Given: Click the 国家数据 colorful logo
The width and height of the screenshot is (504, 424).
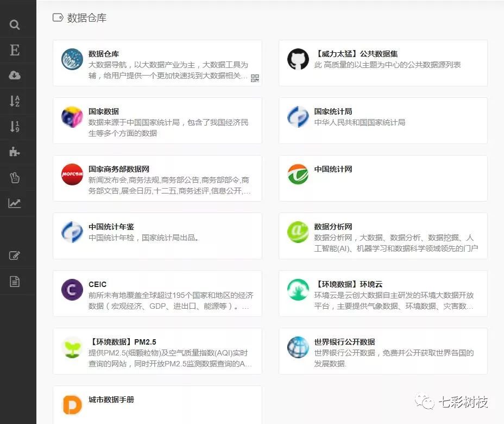Looking at the screenshot, I should click(x=72, y=117).
